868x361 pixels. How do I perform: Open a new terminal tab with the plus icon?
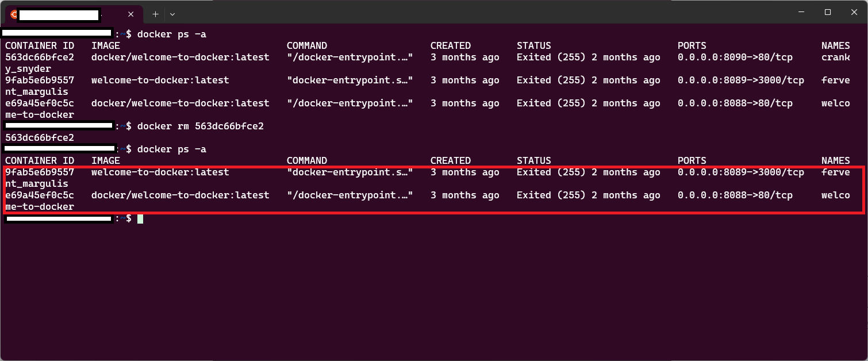[155, 14]
